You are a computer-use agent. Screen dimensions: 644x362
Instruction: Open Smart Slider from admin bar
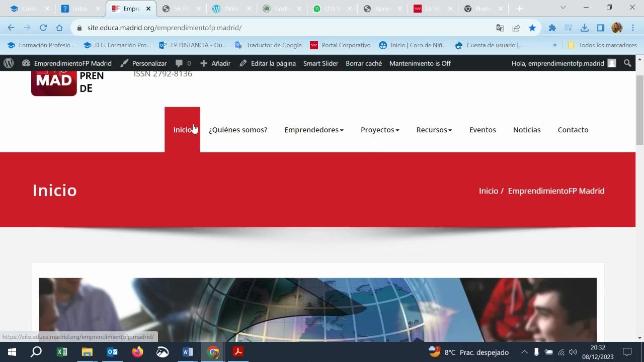coord(320,63)
